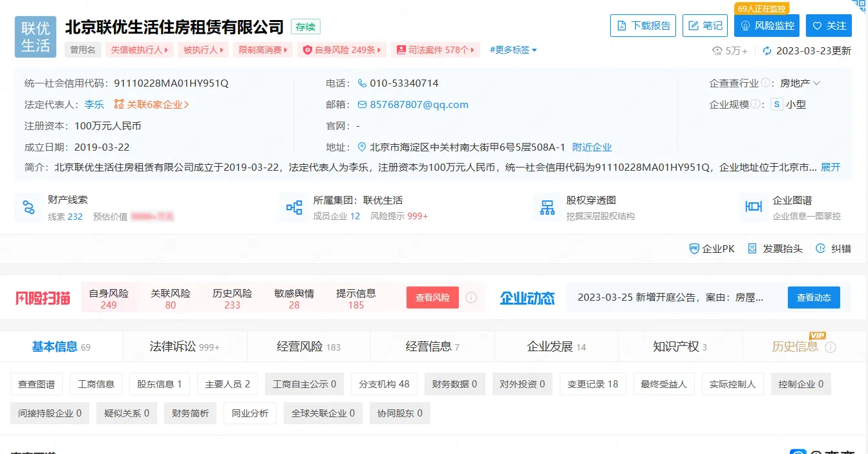Switch to 历史信息 VIP tab
This screenshot has height=454, width=868.
point(804,347)
